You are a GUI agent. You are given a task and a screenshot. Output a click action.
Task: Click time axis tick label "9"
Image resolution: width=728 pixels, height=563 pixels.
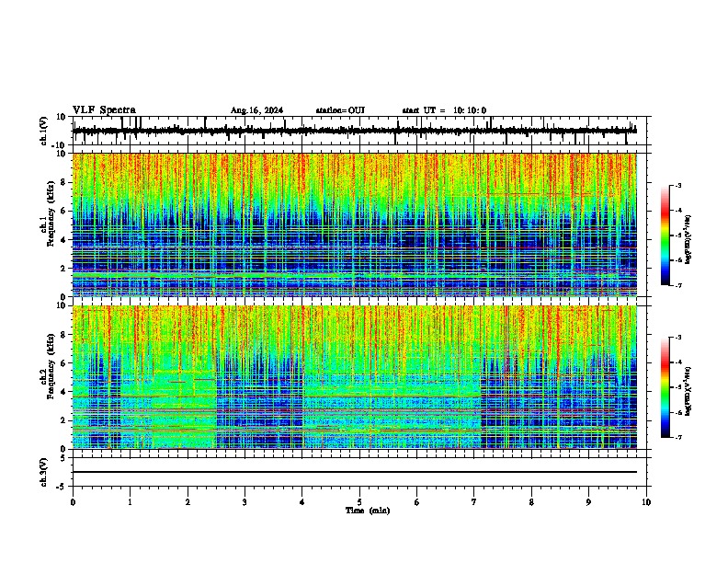(x=588, y=502)
